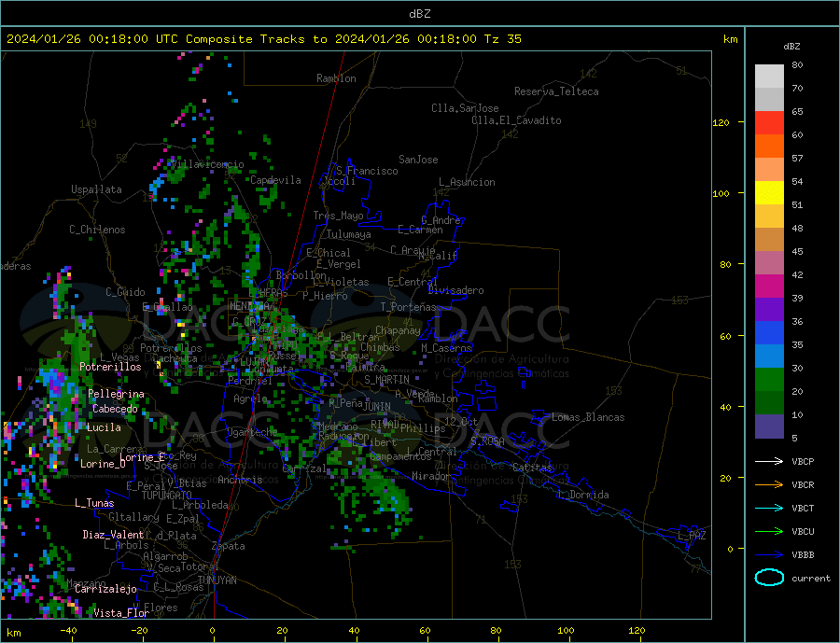The width and height of the screenshot is (840, 643).
Task: Click the TUNUYAN label
Action: click(217, 580)
